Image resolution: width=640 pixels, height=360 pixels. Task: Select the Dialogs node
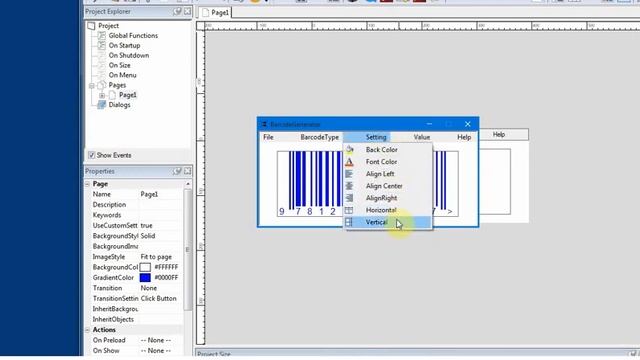point(119,105)
